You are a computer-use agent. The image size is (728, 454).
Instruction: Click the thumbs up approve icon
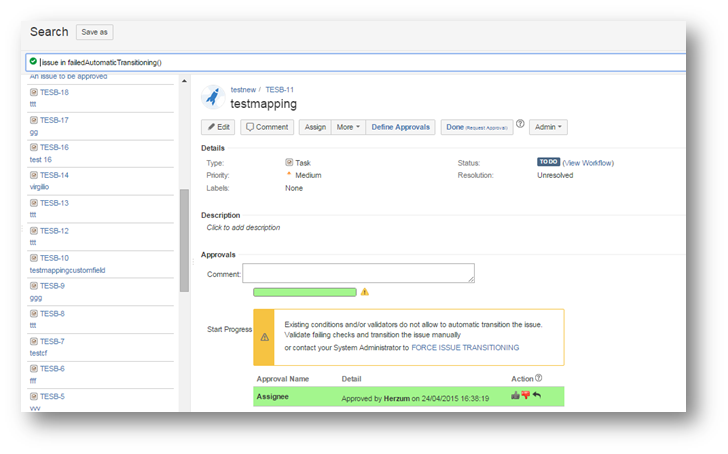(x=515, y=396)
